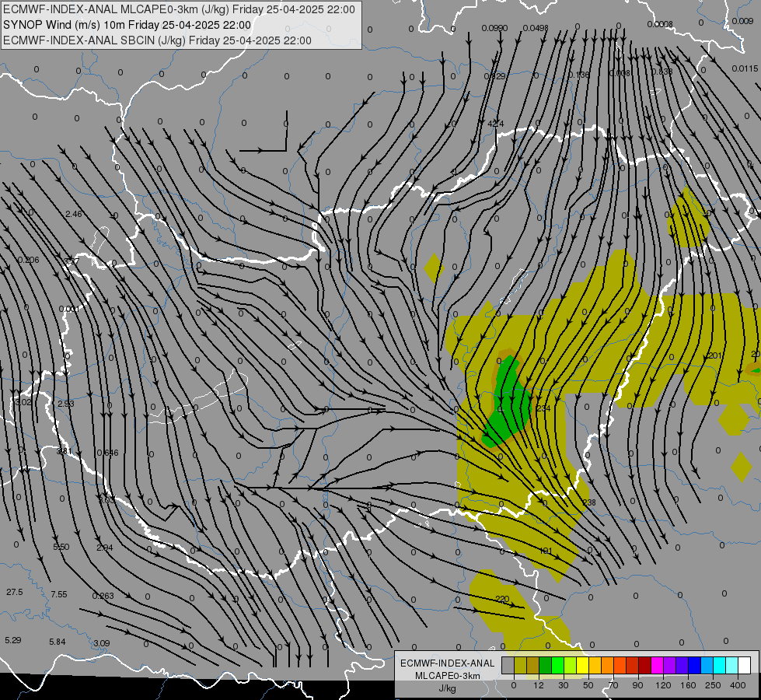The image size is (761, 700).
Task: Select the 0.0990 value near top
Action: pos(494,28)
